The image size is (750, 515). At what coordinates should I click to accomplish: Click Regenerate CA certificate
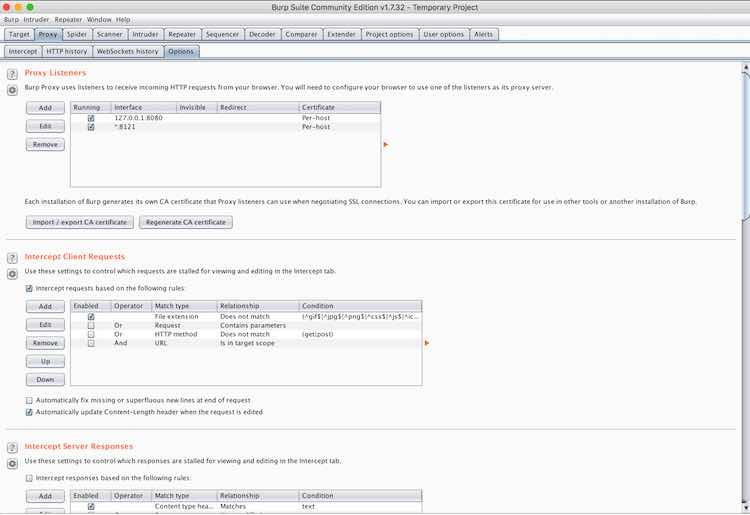(x=186, y=222)
